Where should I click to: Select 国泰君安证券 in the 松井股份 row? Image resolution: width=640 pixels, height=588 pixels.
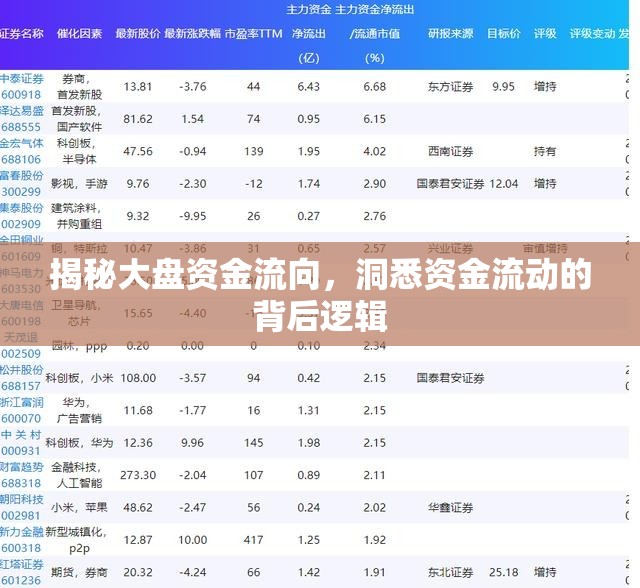click(x=450, y=378)
